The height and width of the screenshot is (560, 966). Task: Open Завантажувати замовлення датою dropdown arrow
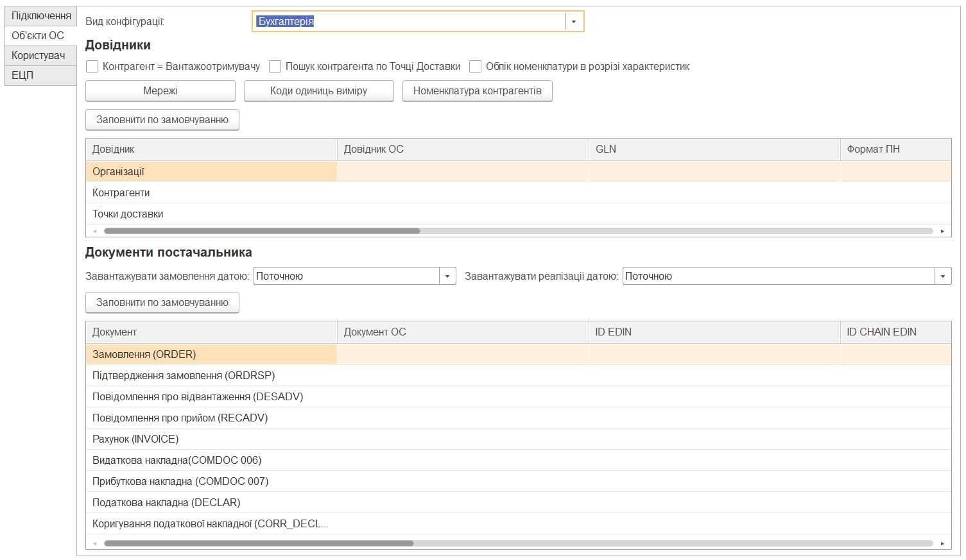tap(447, 276)
